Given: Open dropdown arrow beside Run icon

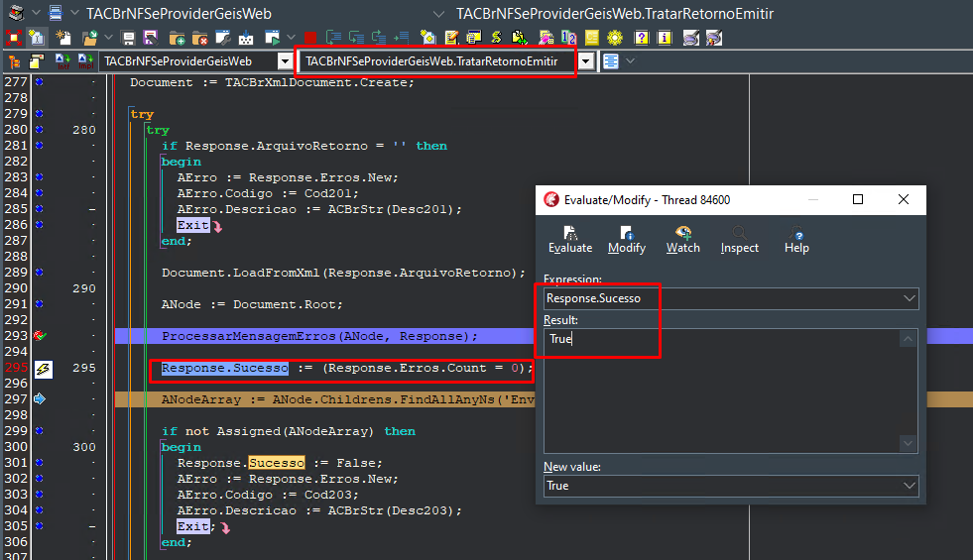Looking at the screenshot, I should [x=291, y=38].
